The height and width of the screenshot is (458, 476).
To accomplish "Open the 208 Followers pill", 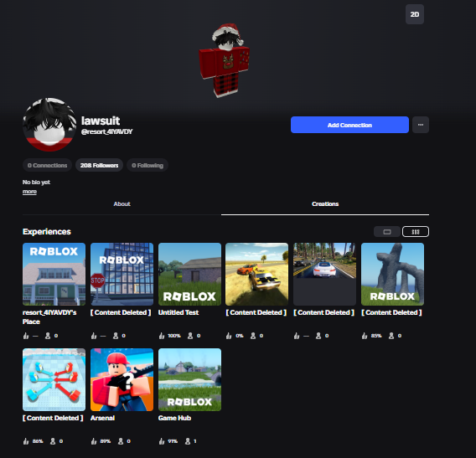I will tap(99, 165).
